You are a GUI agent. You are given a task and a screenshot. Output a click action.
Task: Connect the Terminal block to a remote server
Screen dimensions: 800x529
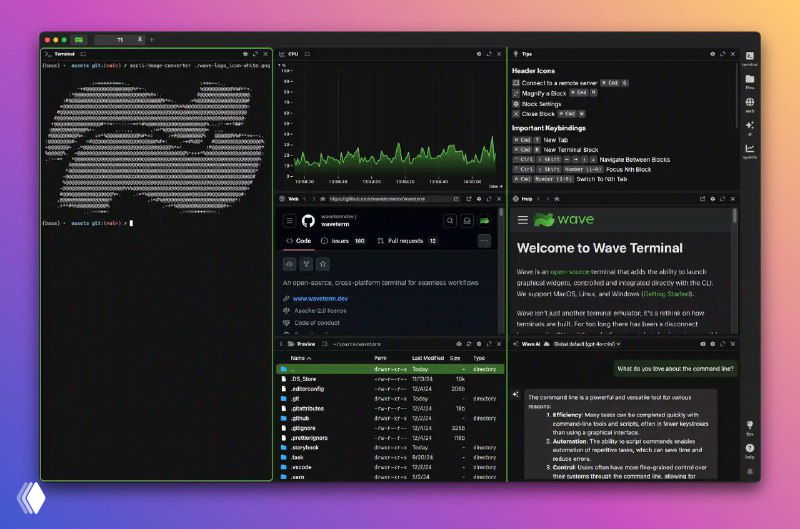click(83, 54)
